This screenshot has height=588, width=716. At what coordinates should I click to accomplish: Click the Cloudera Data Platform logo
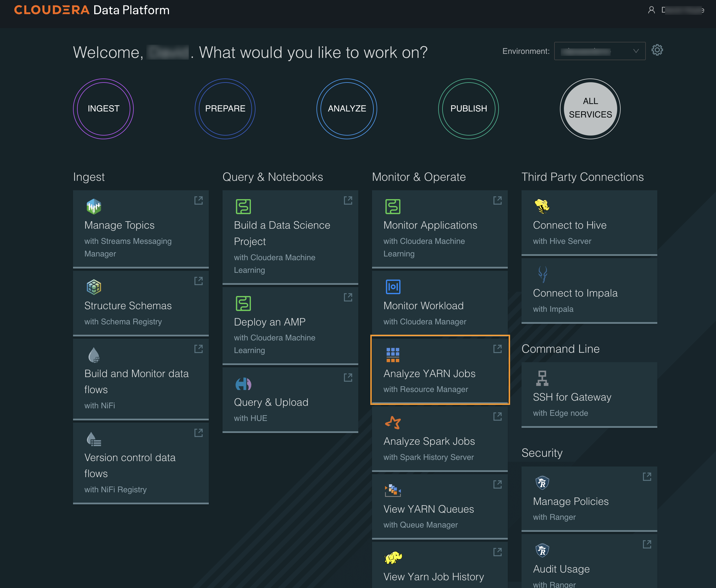[x=92, y=10]
